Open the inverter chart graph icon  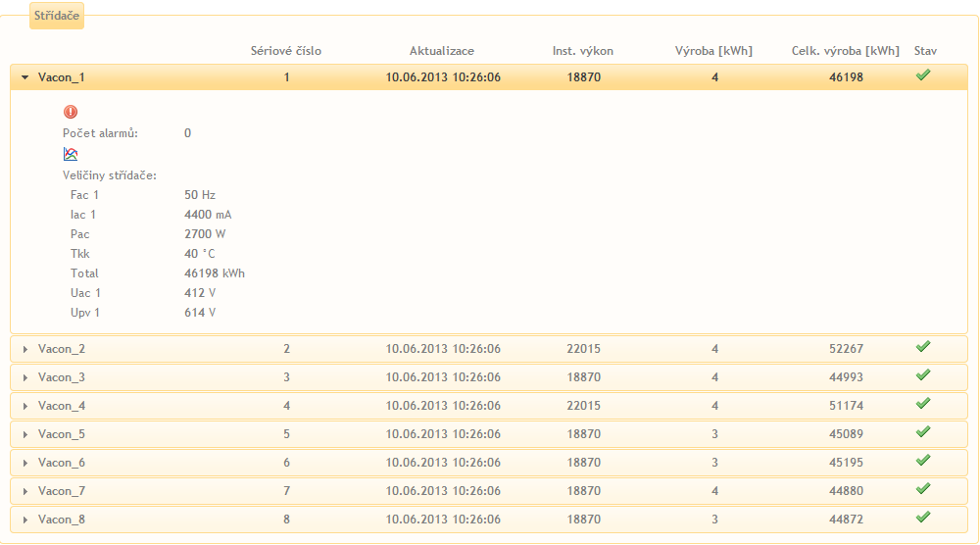click(70, 154)
